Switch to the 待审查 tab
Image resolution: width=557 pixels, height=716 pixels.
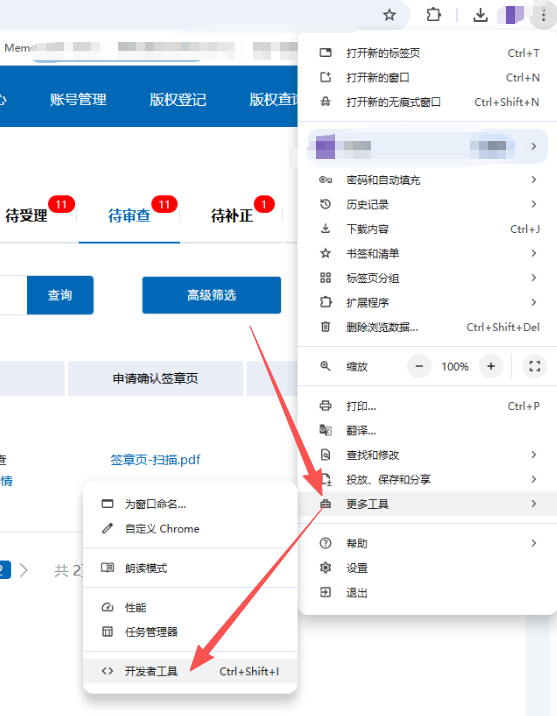(x=129, y=216)
